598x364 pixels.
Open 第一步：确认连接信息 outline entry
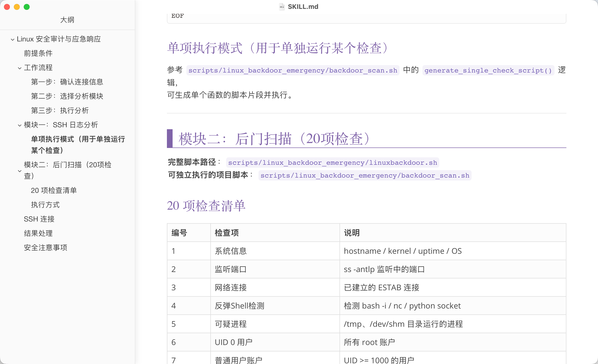67,82
